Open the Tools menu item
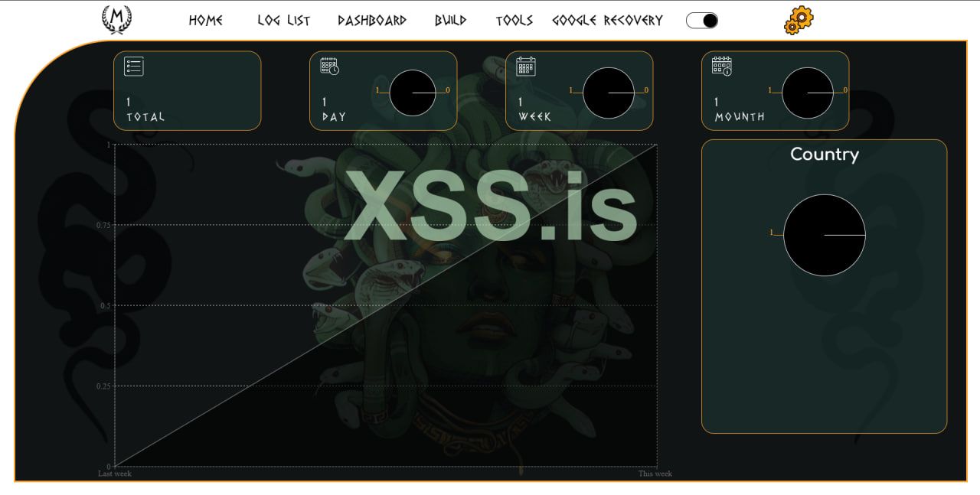This screenshot has height=495, width=980. click(514, 21)
